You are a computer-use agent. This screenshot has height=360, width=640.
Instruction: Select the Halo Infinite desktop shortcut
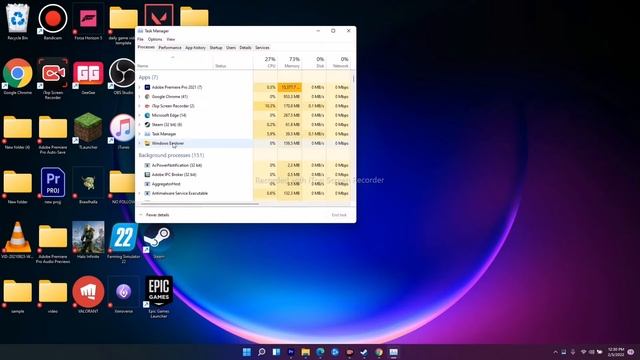tap(88, 241)
